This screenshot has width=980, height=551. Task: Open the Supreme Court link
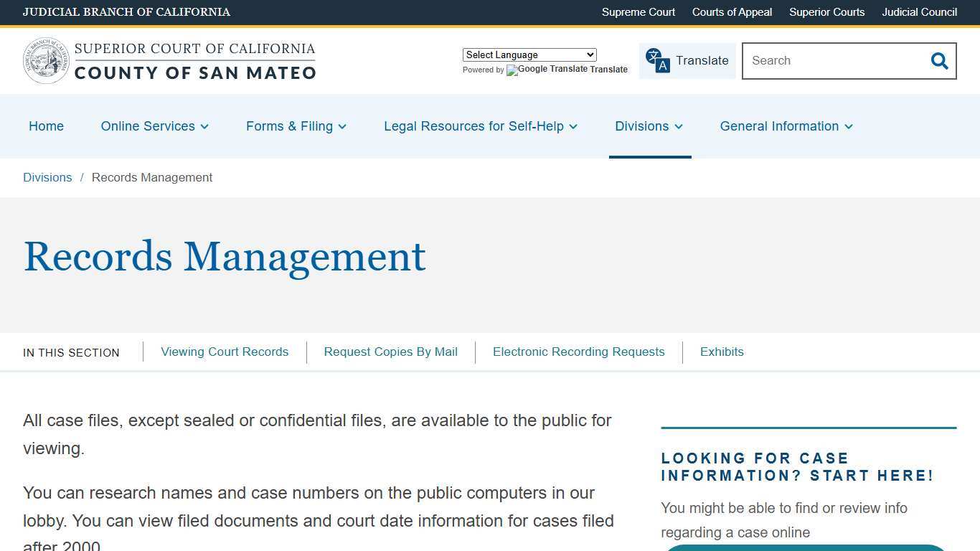click(638, 12)
